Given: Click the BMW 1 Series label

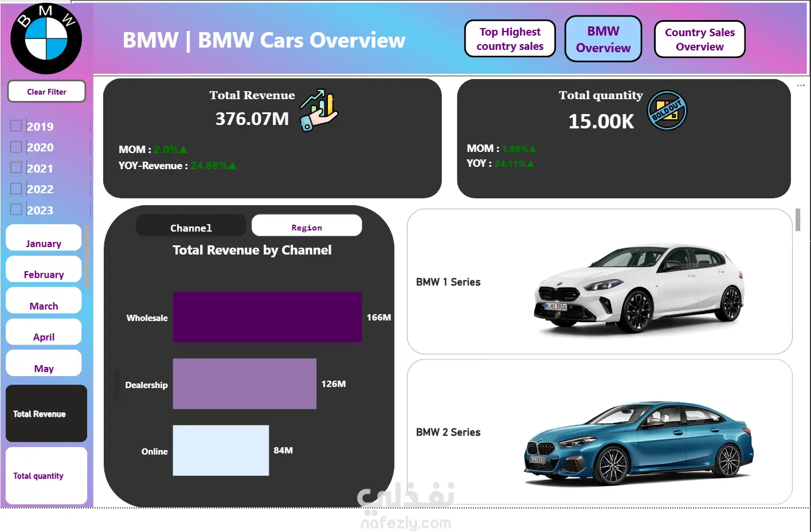Looking at the screenshot, I should (x=448, y=281).
